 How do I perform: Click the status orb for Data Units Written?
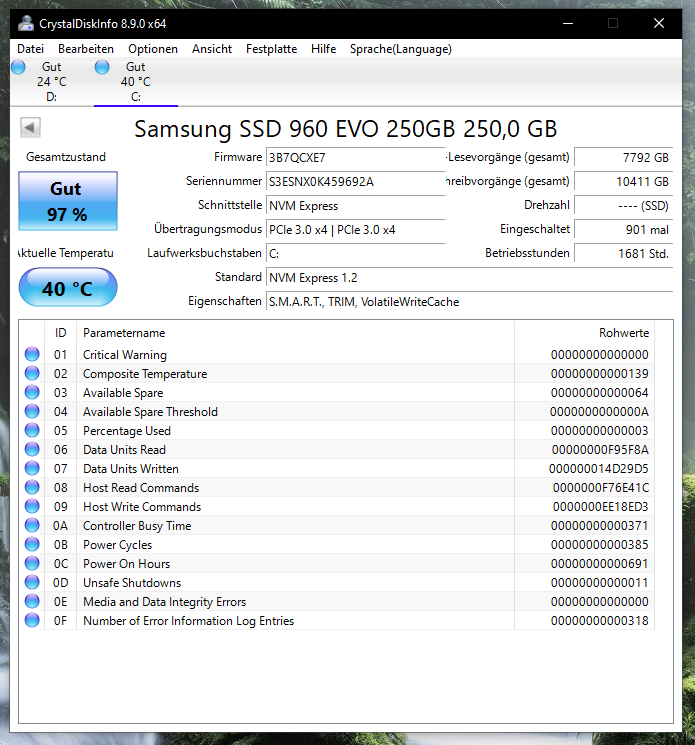tap(32, 468)
